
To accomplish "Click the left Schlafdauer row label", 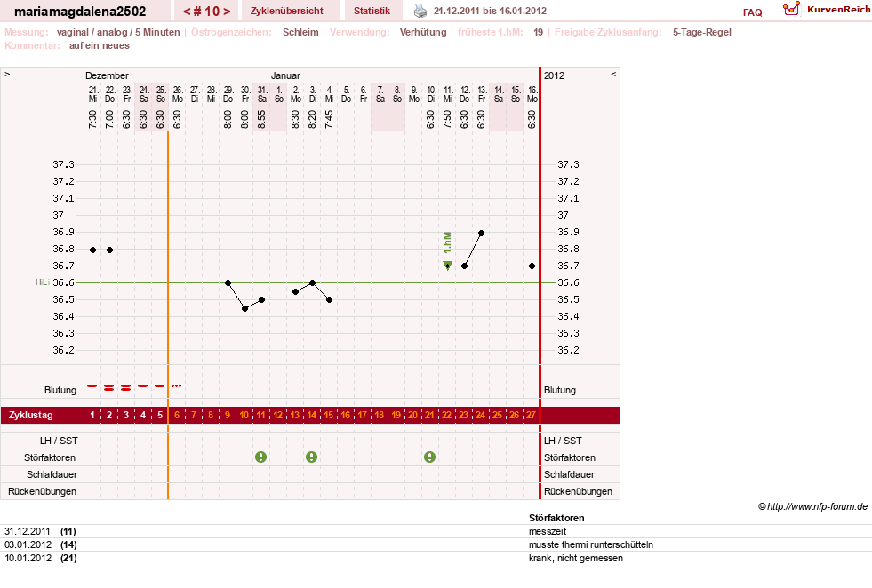I will pyautogui.click(x=52, y=474).
